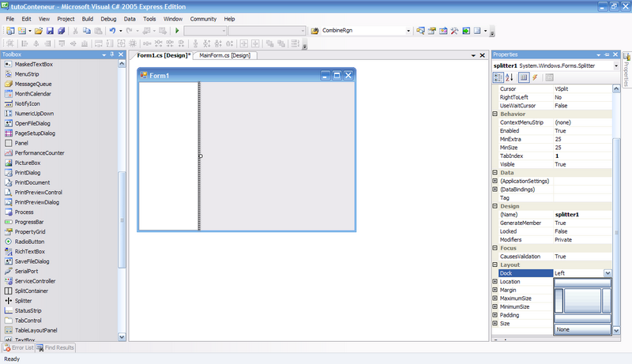Click the Open File folder icon
The width and height of the screenshot is (632, 364).
38,31
